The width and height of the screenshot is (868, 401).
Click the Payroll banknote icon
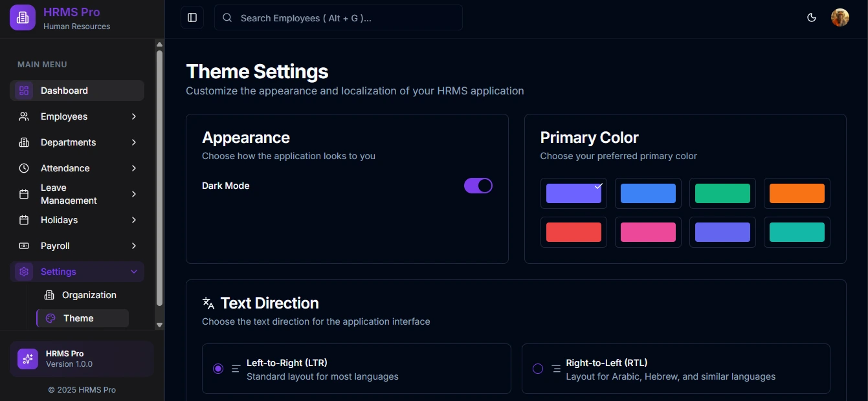pos(24,246)
